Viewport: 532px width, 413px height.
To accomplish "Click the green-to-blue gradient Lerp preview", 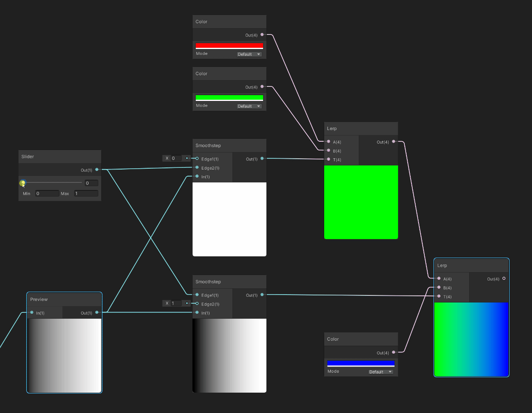I will 471,339.
